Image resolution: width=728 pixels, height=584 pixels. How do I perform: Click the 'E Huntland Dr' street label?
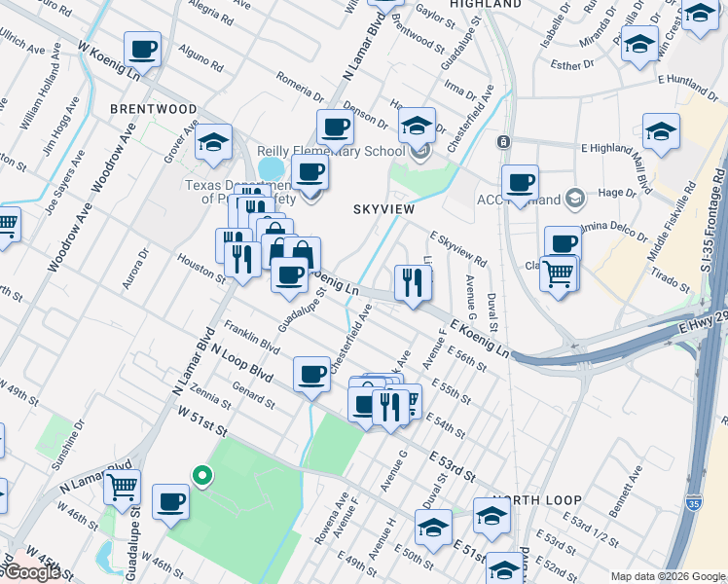tap(687, 88)
